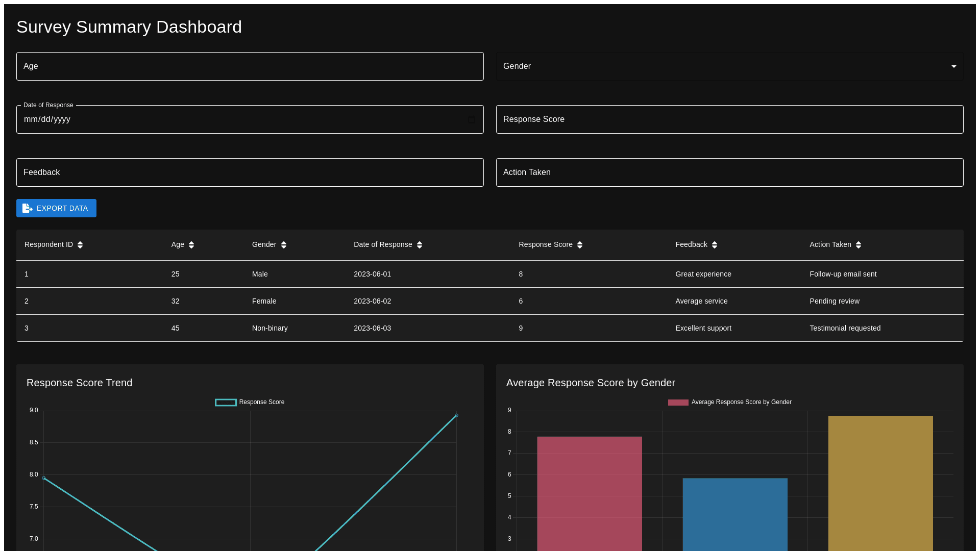Click Response Score column sort icon
The width and height of the screenshot is (980, 551).
(x=580, y=245)
